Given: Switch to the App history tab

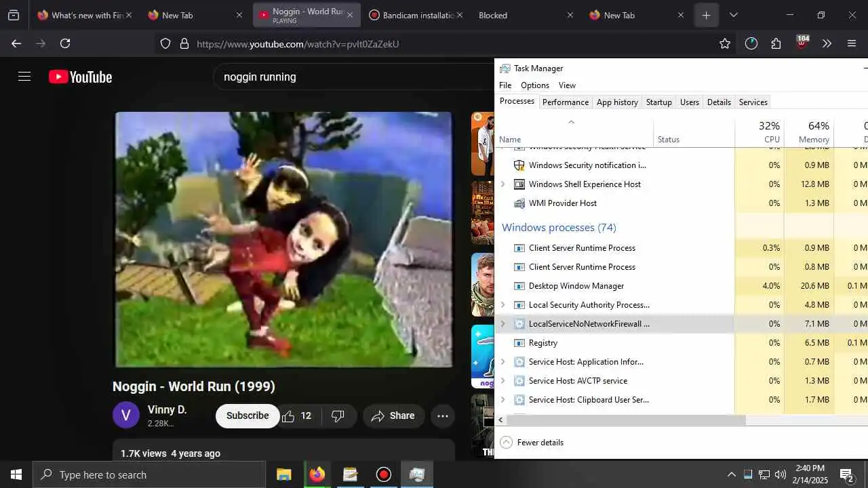Looking at the screenshot, I should (617, 102).
